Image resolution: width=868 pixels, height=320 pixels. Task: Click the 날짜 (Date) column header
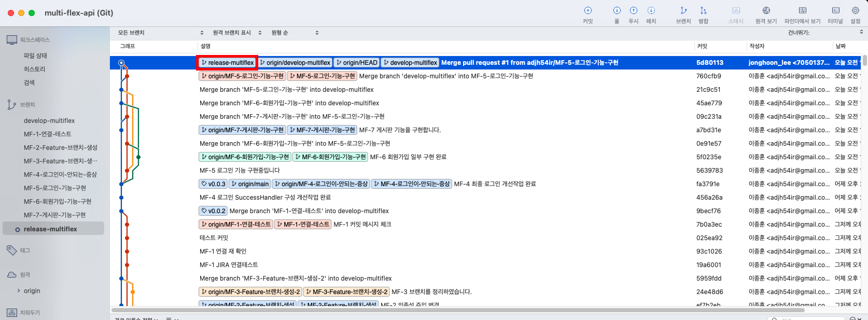coord(847,46)
